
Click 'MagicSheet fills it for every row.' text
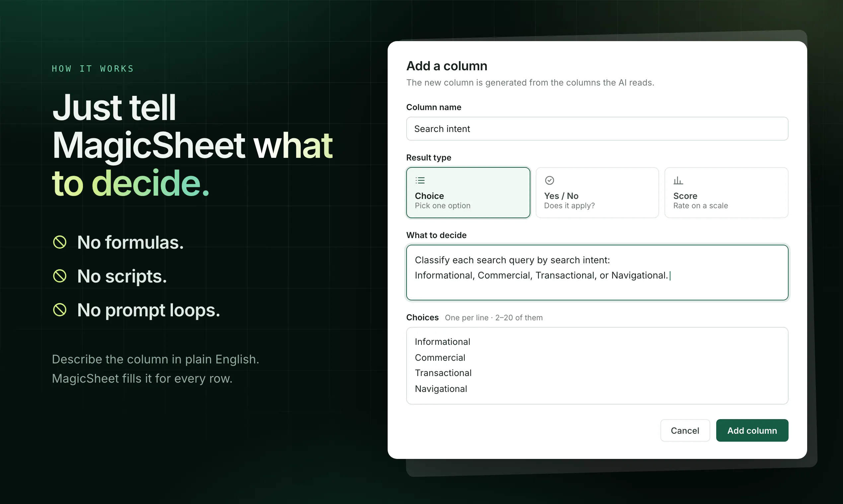pos(142,379)
